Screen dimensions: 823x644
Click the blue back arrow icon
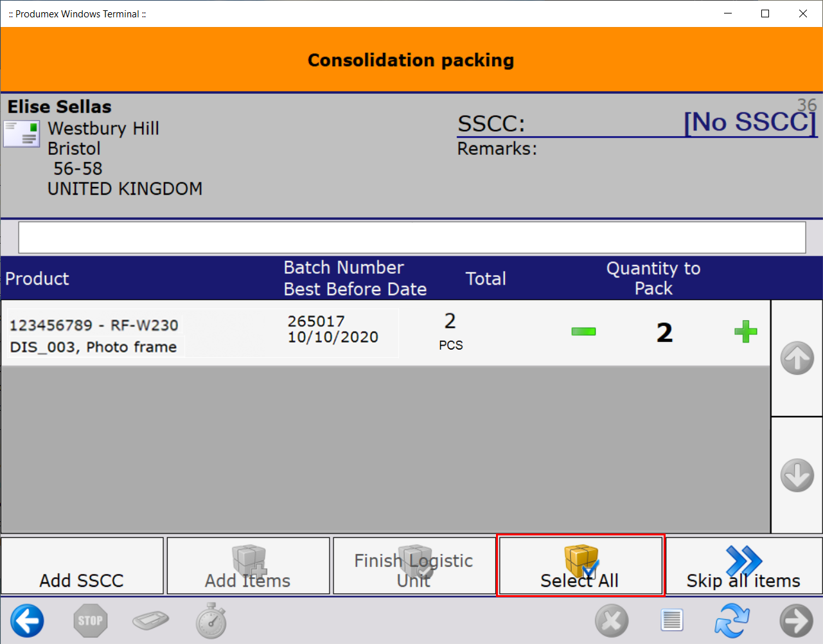coord(27,621)
